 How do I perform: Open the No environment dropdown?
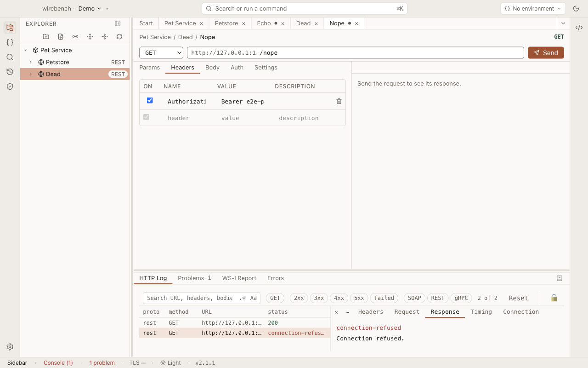[533, 8]
